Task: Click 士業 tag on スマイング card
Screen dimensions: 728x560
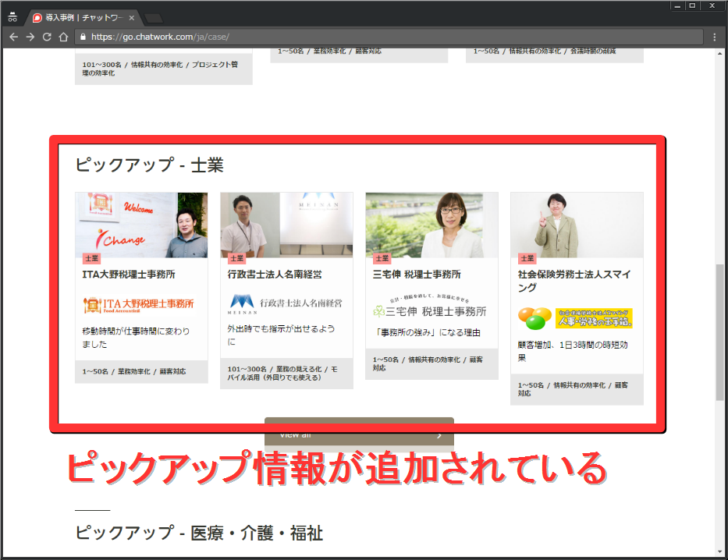Action: (527, 258)
